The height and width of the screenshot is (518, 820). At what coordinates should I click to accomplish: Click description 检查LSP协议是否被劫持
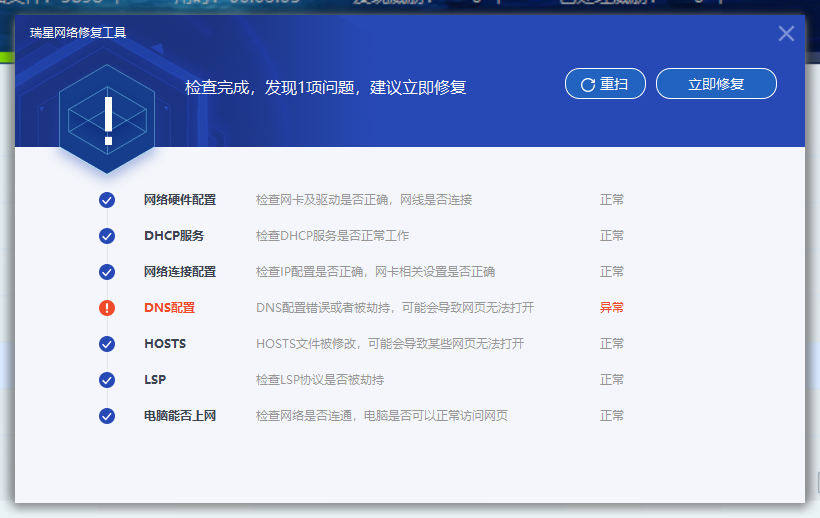point(320,380)
